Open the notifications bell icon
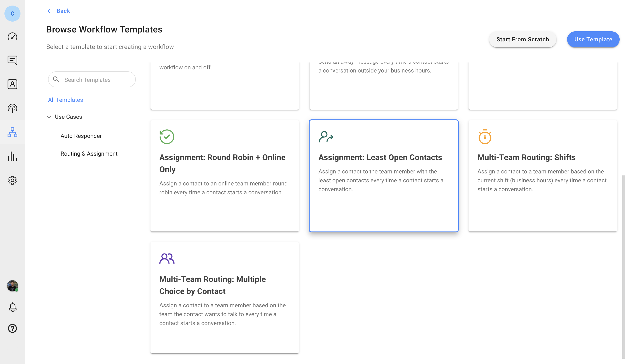This screenshot has width=641, height=364. click(x=12, y=307)
